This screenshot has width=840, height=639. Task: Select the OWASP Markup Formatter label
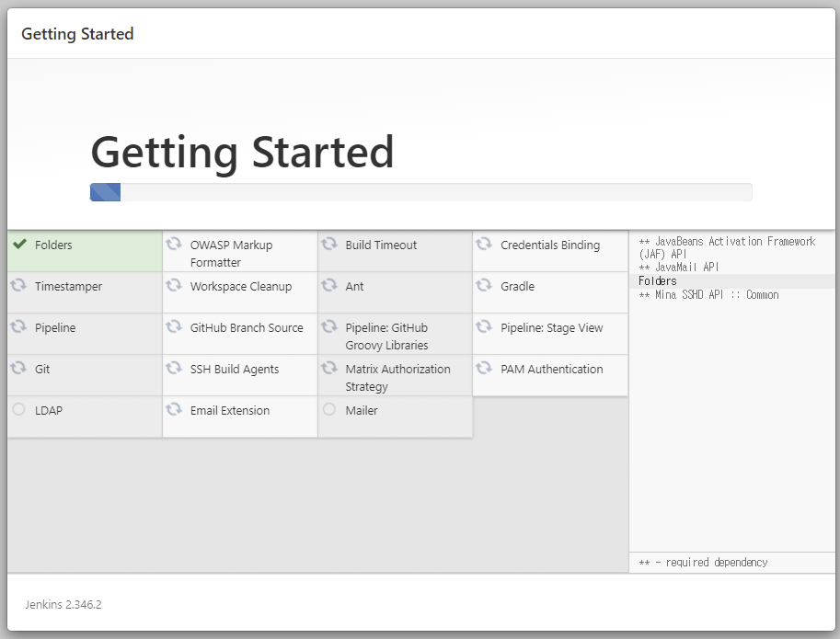click(232, 254)
